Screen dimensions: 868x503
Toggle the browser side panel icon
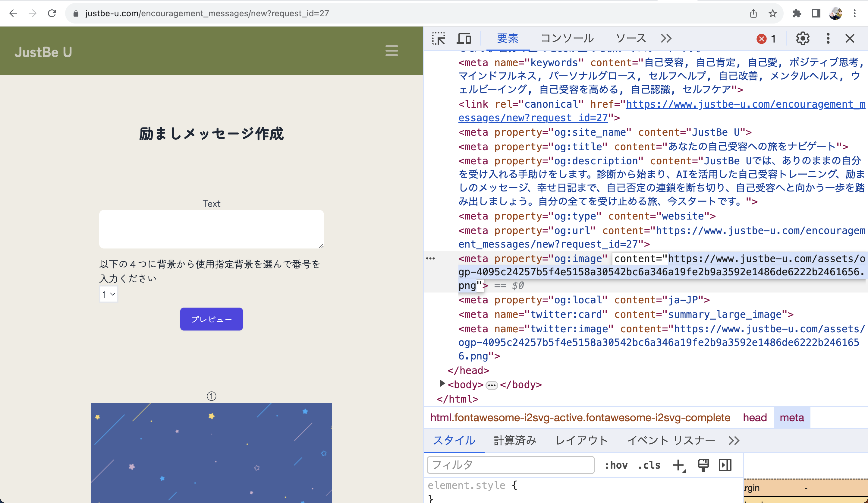(816, 14)
